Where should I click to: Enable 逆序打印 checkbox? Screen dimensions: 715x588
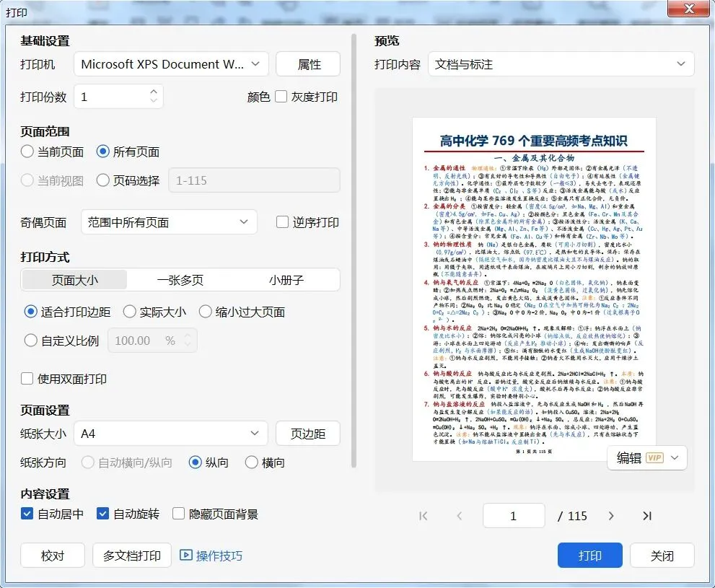coord(282,222)
